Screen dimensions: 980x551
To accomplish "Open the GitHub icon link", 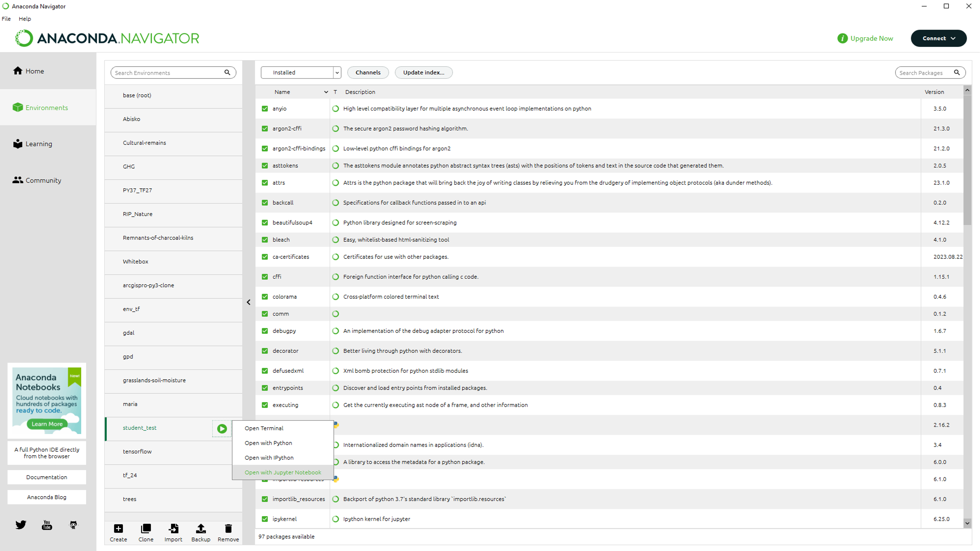I will (73, 525).
